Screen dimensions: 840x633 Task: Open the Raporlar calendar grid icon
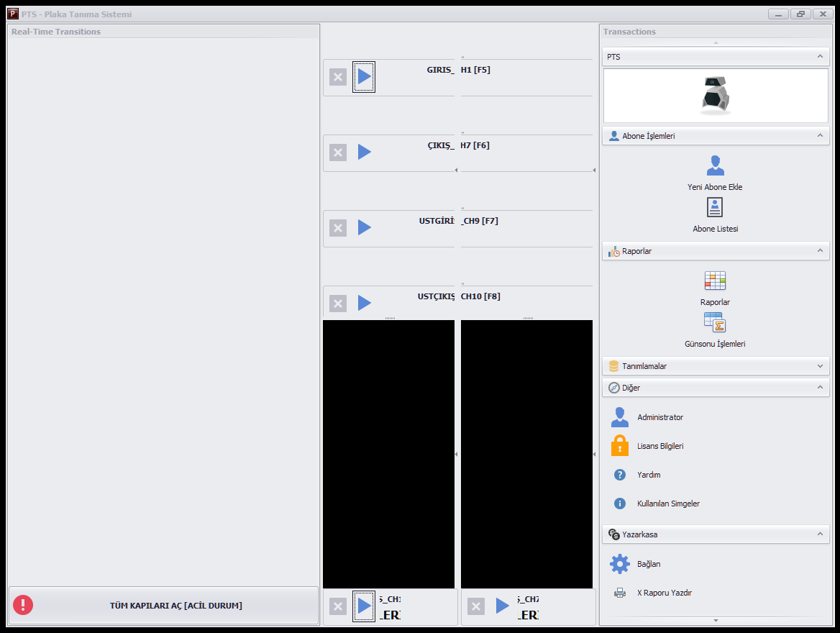tap(715, 281)
